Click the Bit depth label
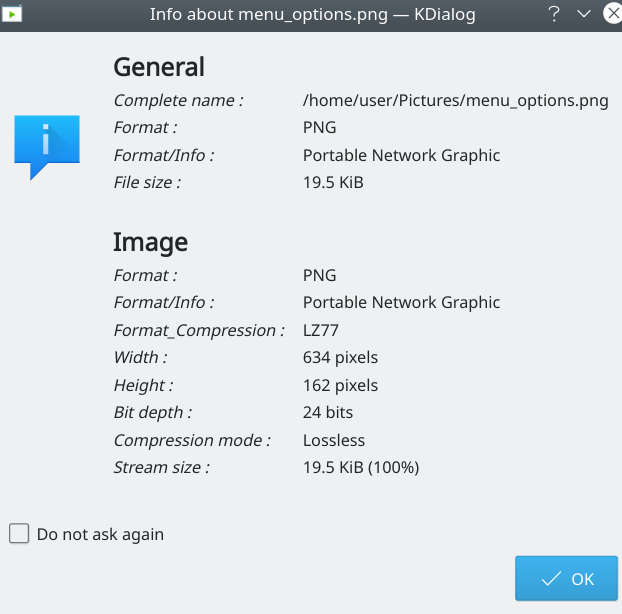This screenshot has width=622, height=614. click(153, 413)
